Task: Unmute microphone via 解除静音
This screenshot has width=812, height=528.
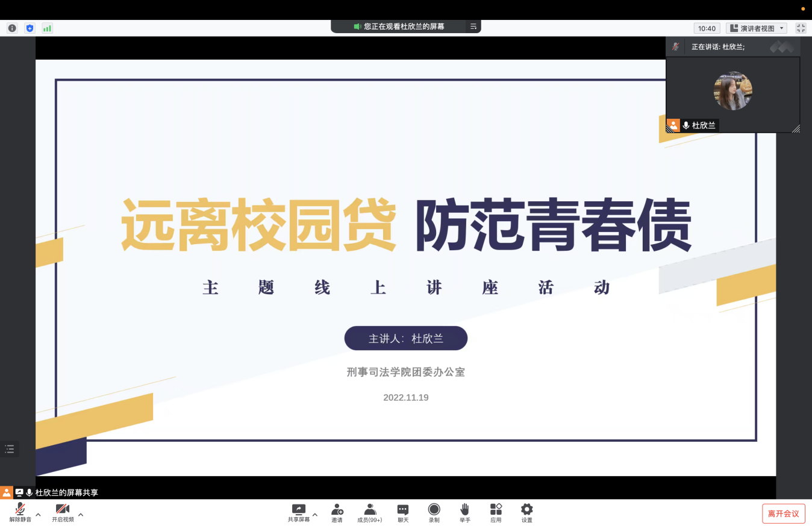Action: (20, 510)
